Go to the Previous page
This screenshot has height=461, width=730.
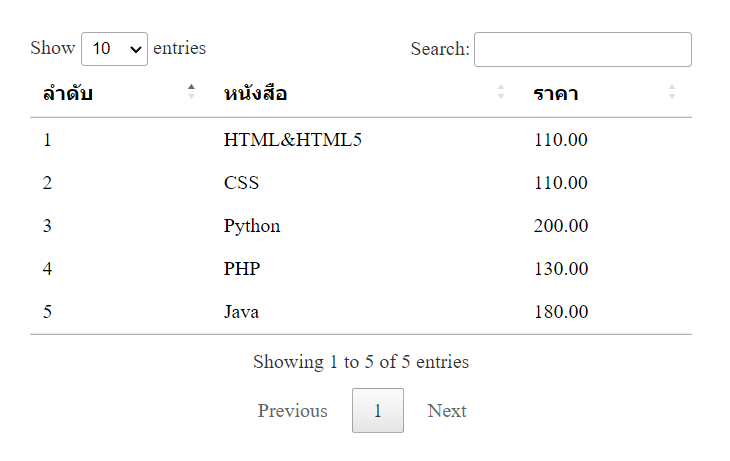[x=292, y=411]
